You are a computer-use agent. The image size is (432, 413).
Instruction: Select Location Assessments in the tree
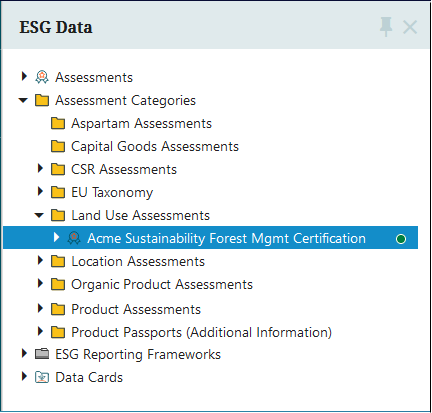138,261
